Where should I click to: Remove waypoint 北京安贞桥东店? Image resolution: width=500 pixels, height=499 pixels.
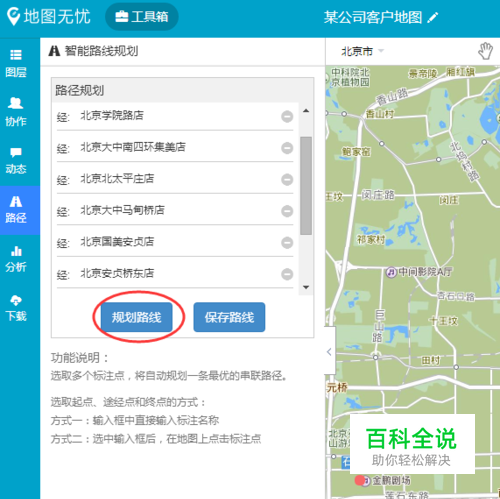click(x=287, y=274)
